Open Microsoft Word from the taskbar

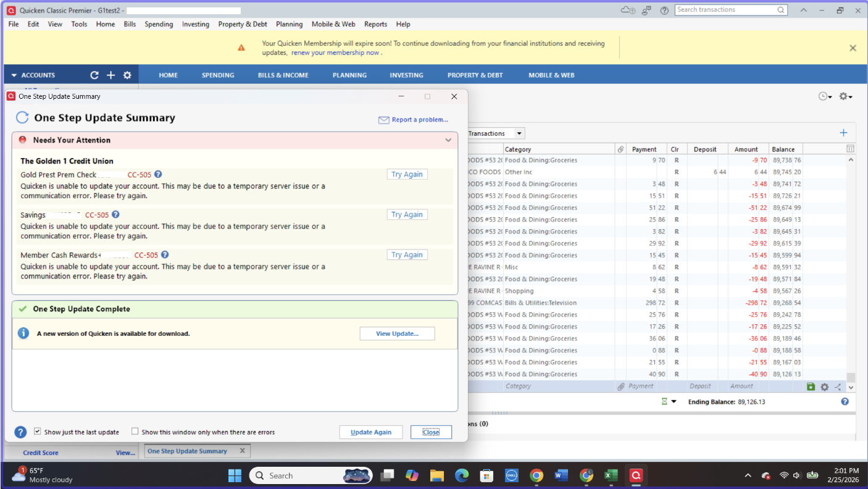[x=561, y=475]
